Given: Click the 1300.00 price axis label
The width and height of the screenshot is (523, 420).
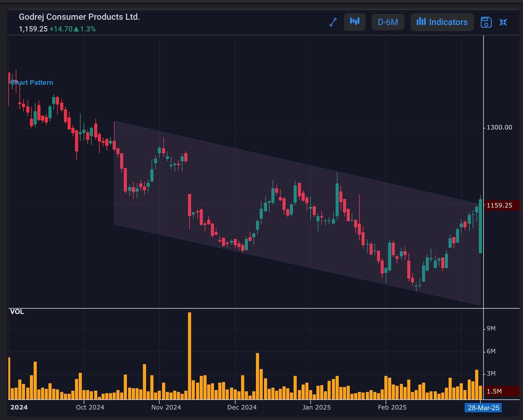Looking at the screenshot, I should [499, 127].
